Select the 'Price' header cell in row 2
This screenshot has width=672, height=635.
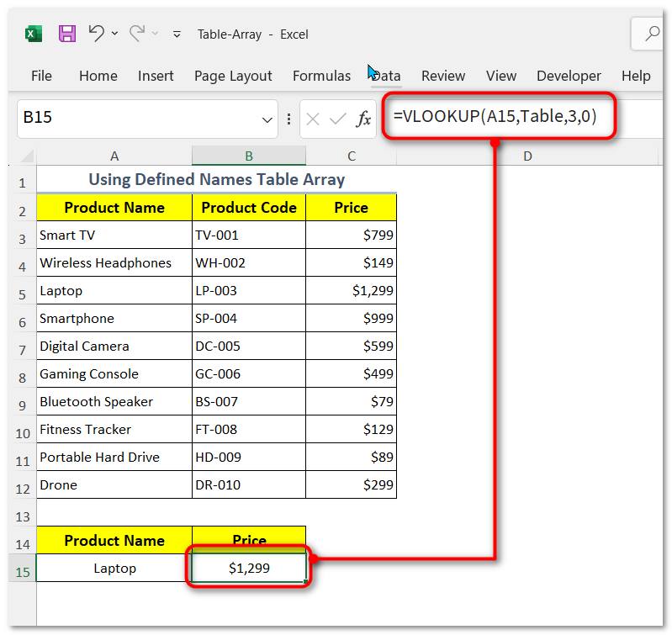coord(351,208)
